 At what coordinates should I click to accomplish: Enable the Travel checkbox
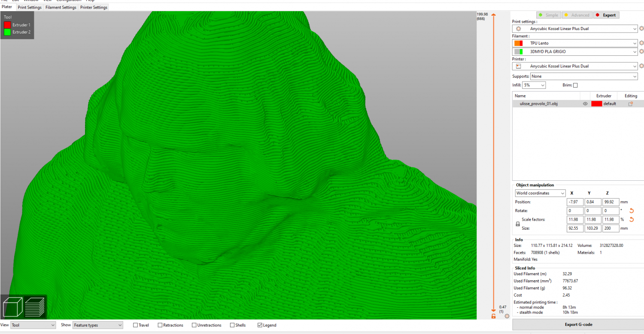tap(136, 325)
